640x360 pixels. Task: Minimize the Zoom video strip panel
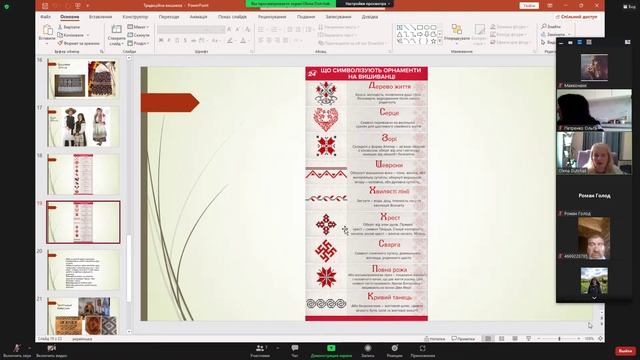pos(561,42)
